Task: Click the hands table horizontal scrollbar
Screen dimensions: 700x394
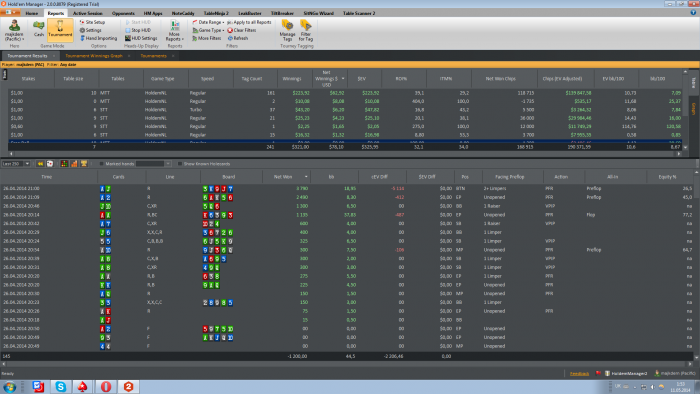Action: 346,364
